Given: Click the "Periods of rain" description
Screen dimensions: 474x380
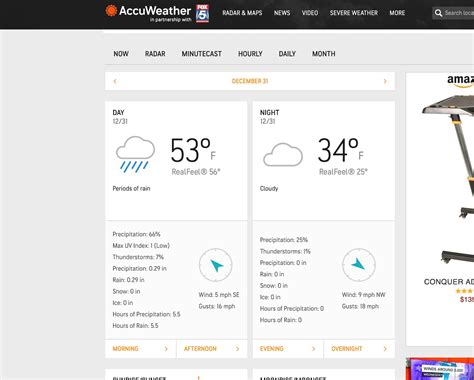Looking at the screenshot, I should coord(131,188).
